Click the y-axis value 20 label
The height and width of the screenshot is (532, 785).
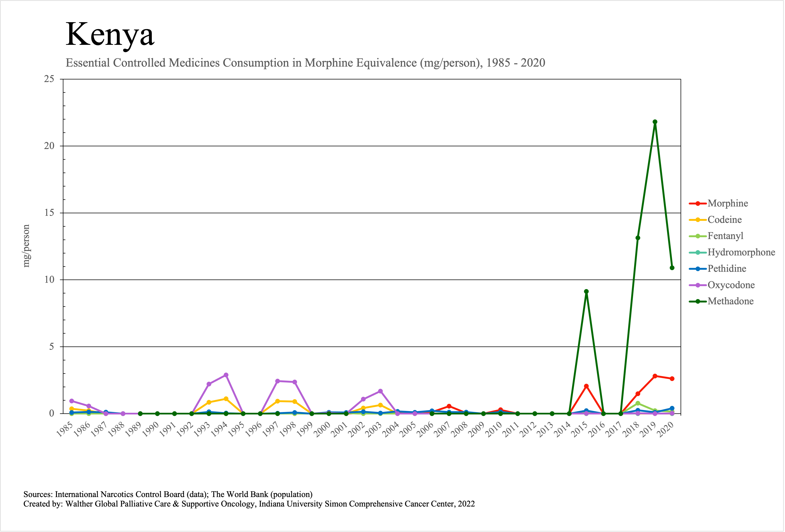click(x=49, y=146)
